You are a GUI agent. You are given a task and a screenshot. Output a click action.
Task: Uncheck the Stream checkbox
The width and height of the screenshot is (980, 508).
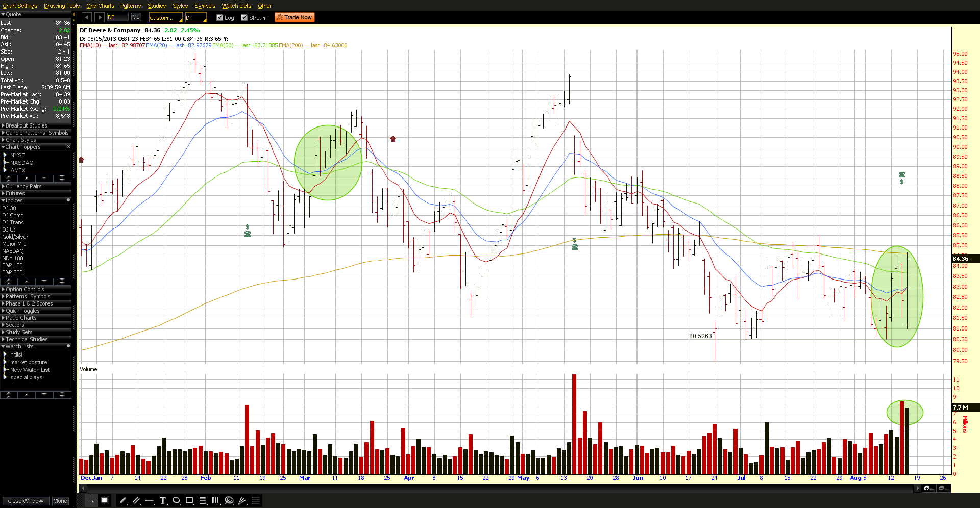pos(244,18)
